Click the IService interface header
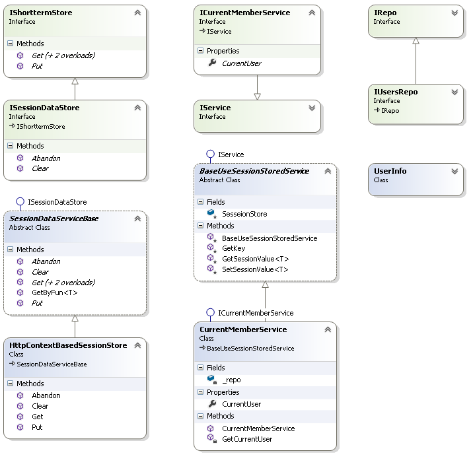 click(215, 108)
